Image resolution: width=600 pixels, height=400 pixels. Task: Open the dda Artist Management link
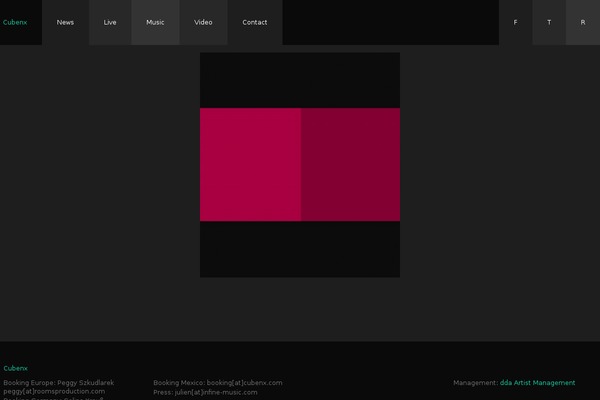537,383
